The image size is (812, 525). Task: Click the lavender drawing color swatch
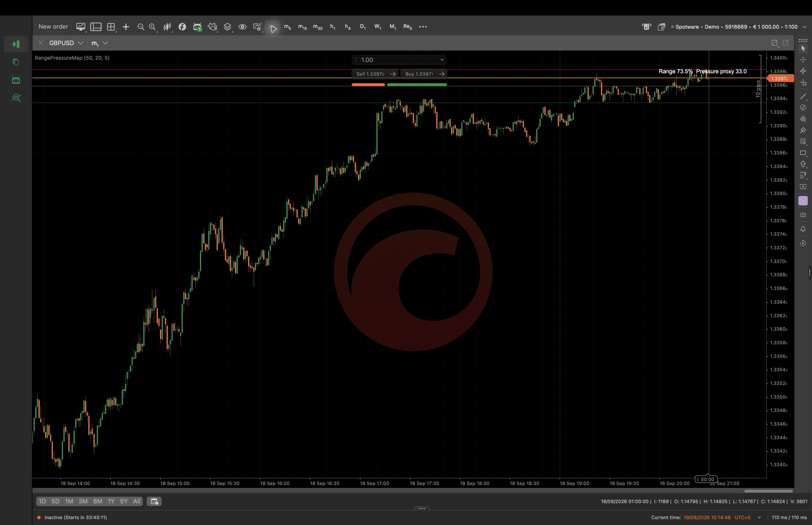pyautogui.click(x=803, y=201)
